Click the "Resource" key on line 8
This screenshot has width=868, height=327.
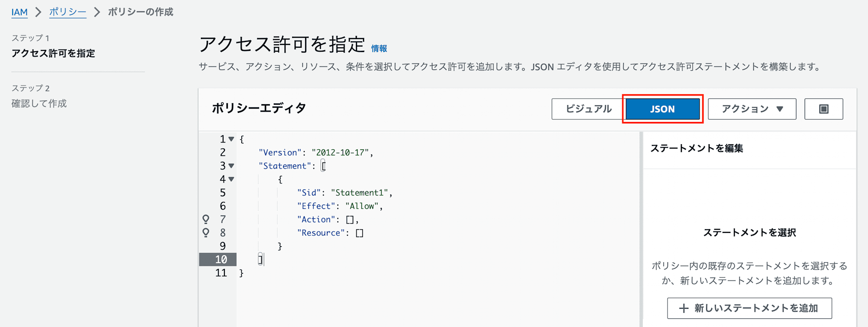click(321, 233)
